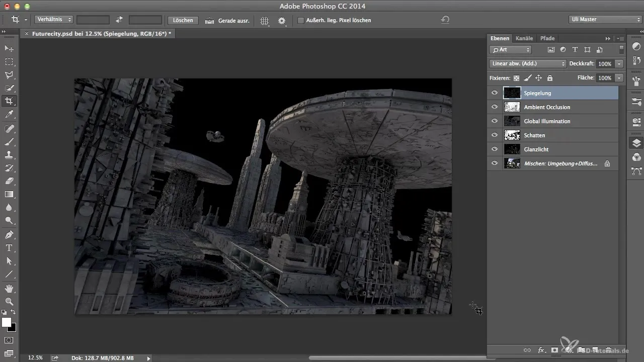Viewport: 644px width, 362px height.
Task: Open the Verhältnis crop ratio dropdown
Action: pos(54,20)
